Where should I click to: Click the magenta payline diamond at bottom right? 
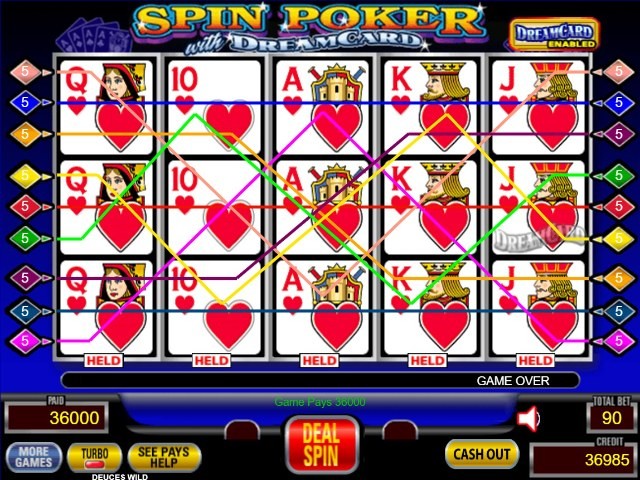pos(619,340)
